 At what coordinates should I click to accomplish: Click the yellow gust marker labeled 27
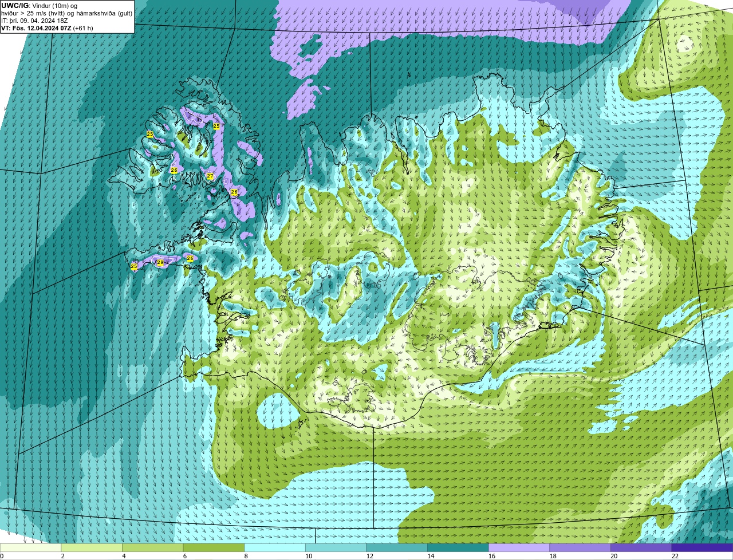(210, 176)
